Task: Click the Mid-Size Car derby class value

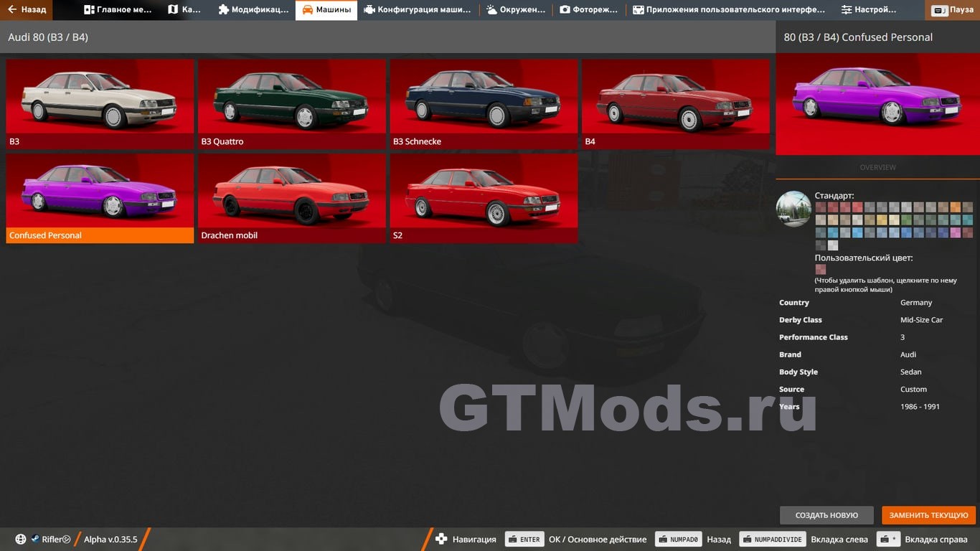Action: point(921,320)
